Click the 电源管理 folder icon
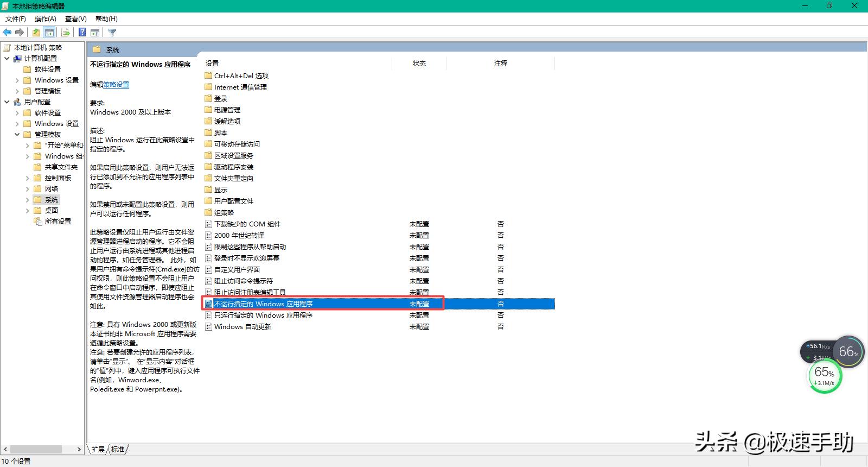This screenshot has width=868, height=467. pos(208,110)
